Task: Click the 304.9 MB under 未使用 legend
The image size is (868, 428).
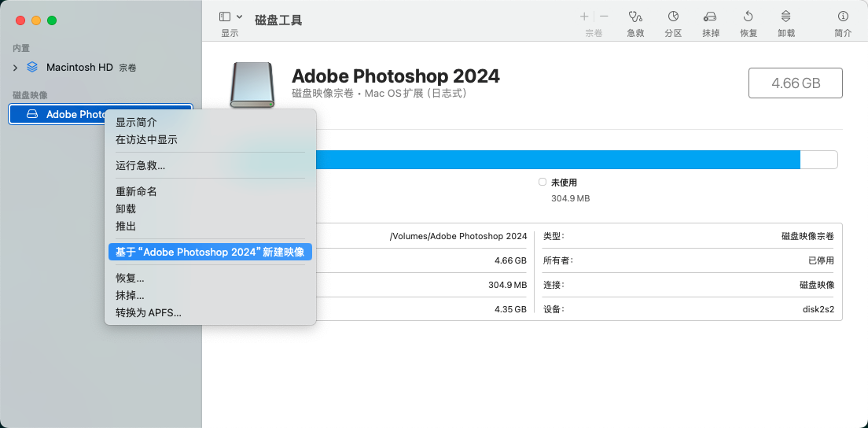Action: (x=571, y=197)
